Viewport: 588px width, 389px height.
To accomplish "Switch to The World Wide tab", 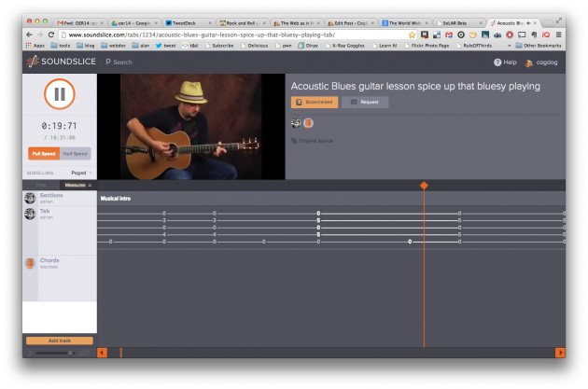I will click(405, 23).
